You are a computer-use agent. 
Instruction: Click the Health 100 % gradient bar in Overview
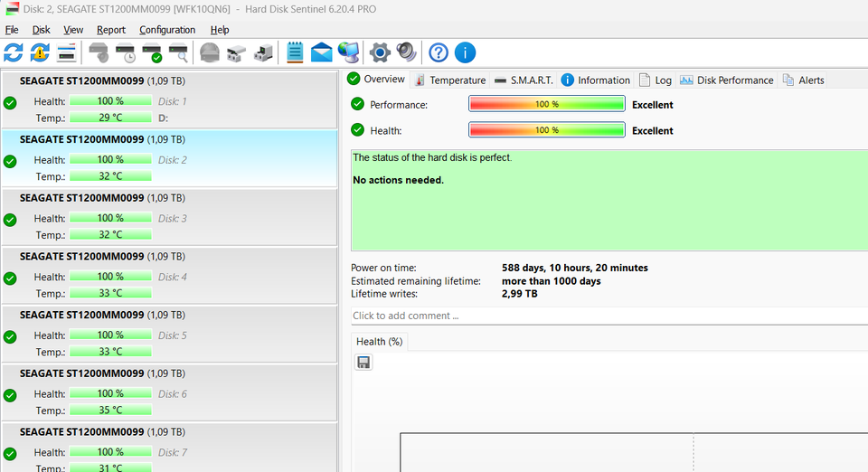pos(547,130)
